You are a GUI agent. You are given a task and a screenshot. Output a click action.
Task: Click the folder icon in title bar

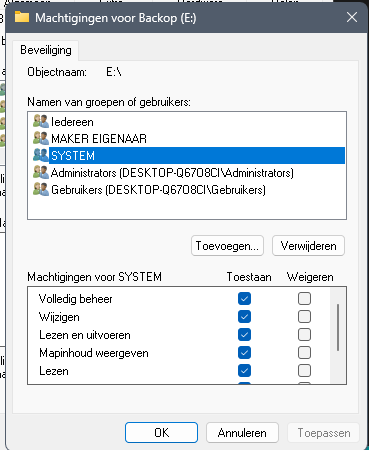pyautogui.click(x=22, y=17)
